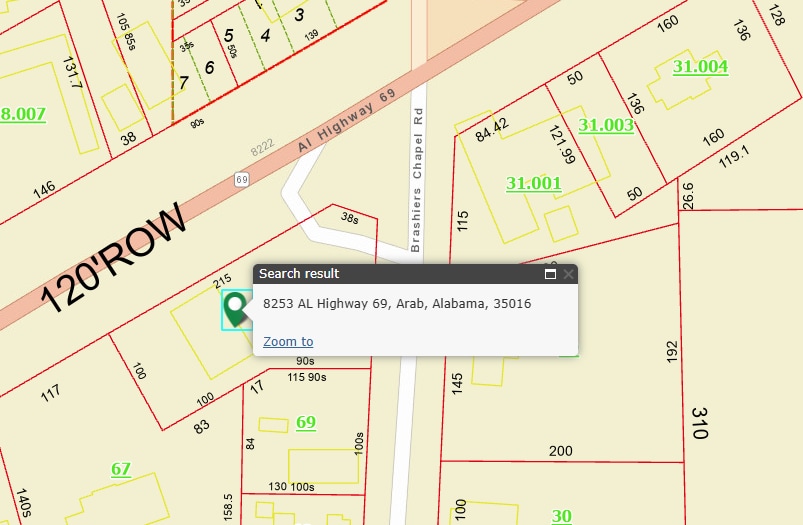Click the address text in popup
This screenshot has height=525, width=803.
coord(397,304)
